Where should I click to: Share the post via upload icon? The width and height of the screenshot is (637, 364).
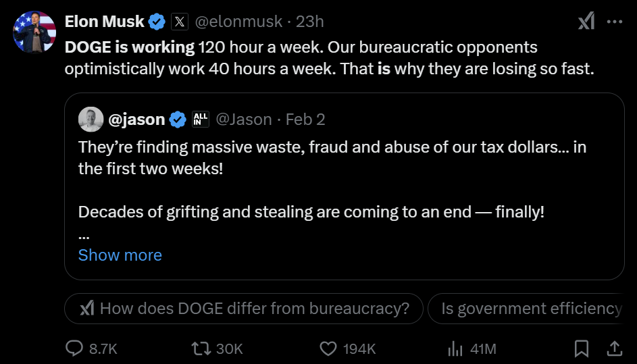614,348
